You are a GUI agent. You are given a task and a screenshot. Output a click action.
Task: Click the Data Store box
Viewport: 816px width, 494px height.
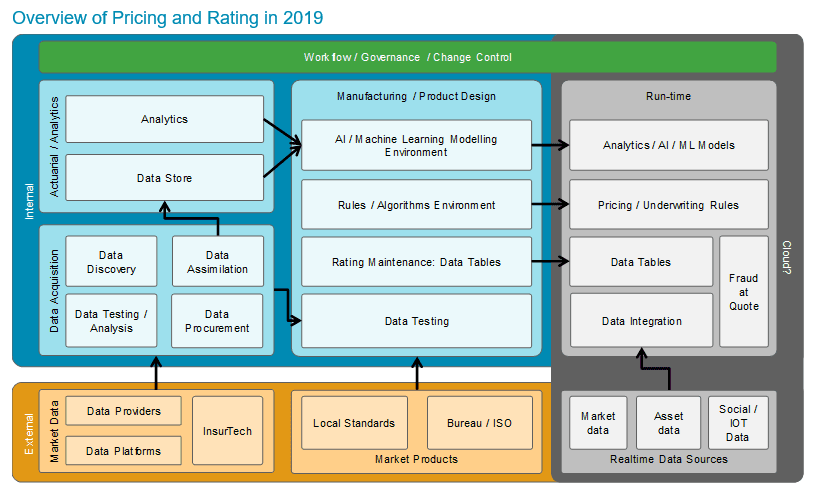click(x=164, y=178)
